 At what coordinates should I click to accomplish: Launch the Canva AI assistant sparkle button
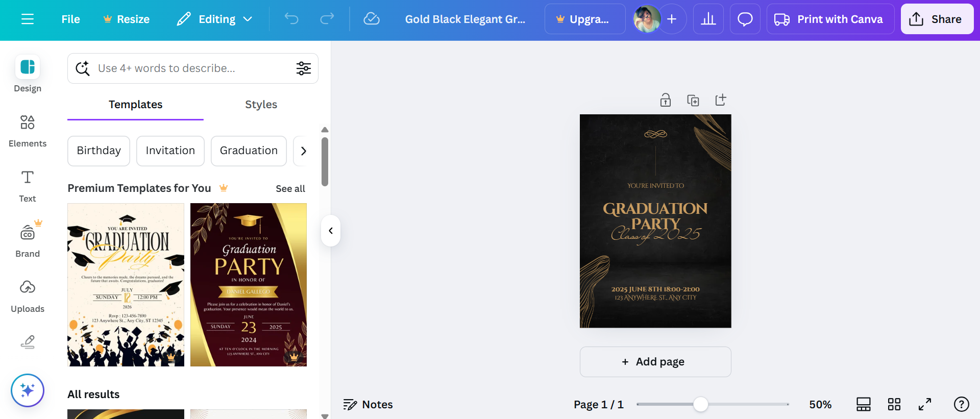tap(28, 390)
